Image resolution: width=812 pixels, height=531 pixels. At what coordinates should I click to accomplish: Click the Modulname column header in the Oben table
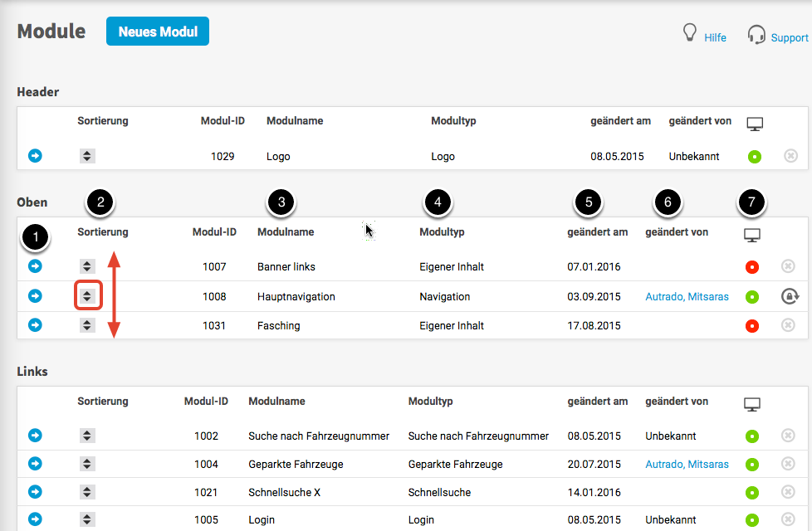click(x=286, y=232)
